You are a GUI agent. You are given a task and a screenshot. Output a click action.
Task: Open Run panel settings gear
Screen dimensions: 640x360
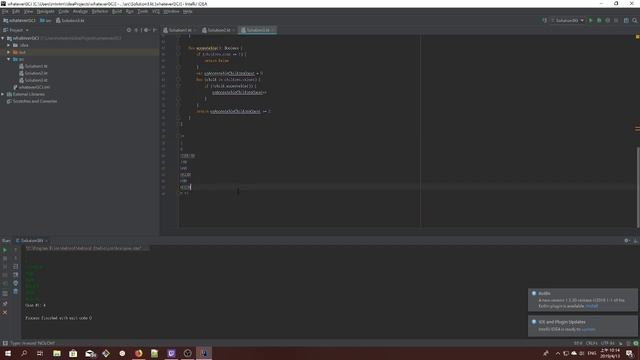(627, 241)
